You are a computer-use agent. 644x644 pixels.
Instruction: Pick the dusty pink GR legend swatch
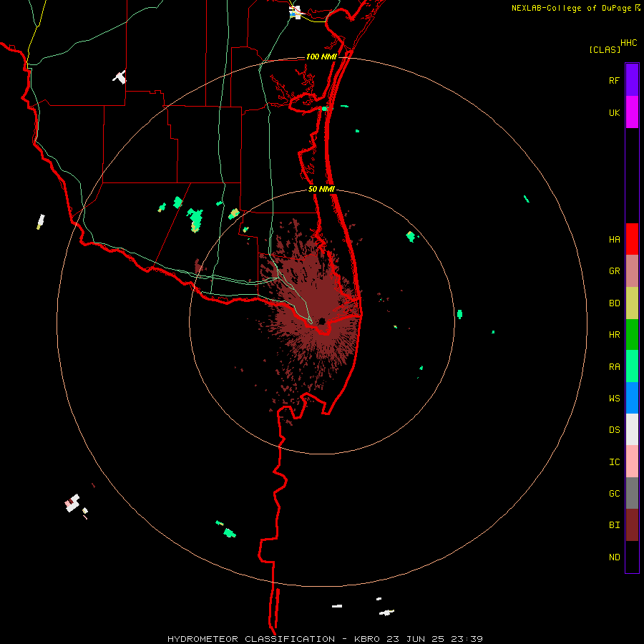tap(632, 271)
